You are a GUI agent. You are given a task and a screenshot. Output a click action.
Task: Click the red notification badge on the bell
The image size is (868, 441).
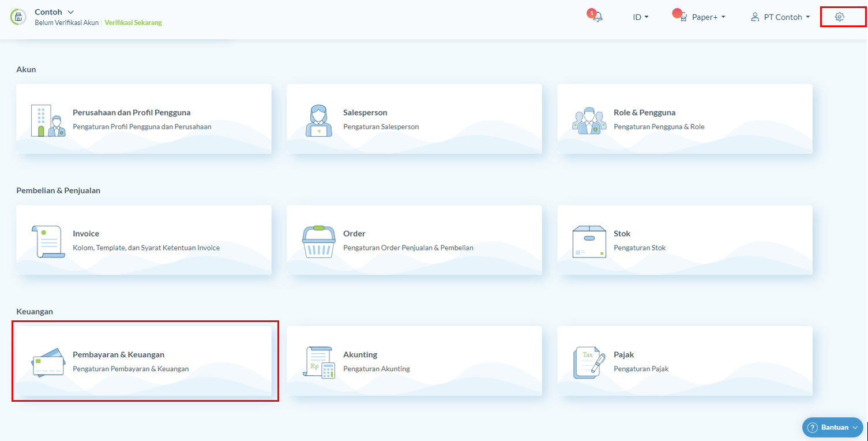pyautogui.click(x=591, y=13)
